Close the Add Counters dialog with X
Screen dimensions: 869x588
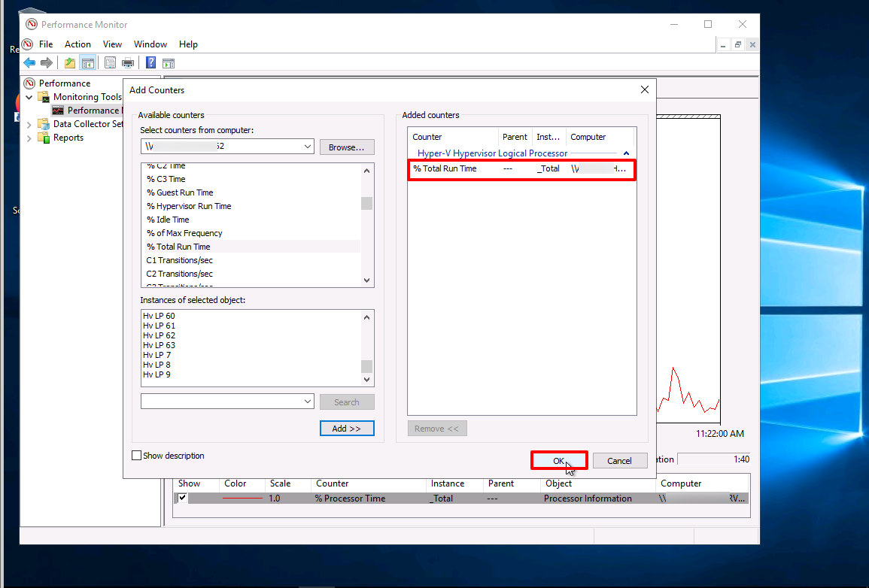(645, 89)
